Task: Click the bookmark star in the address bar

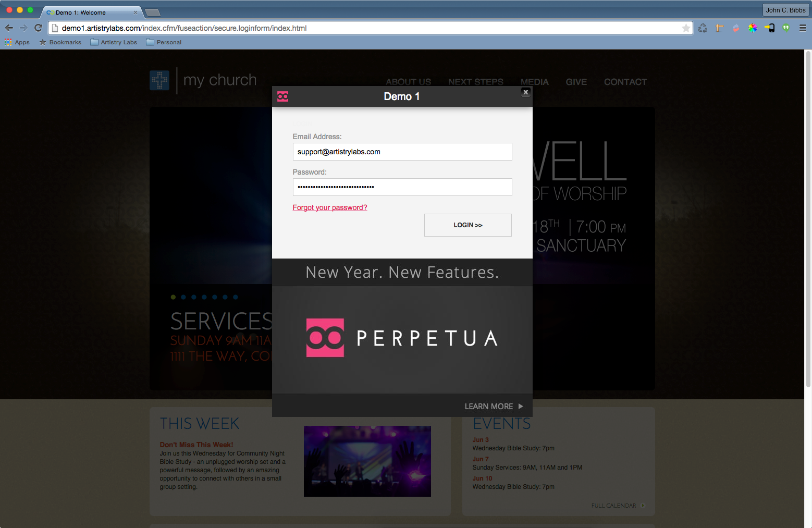Action: (x=686, y=28)
